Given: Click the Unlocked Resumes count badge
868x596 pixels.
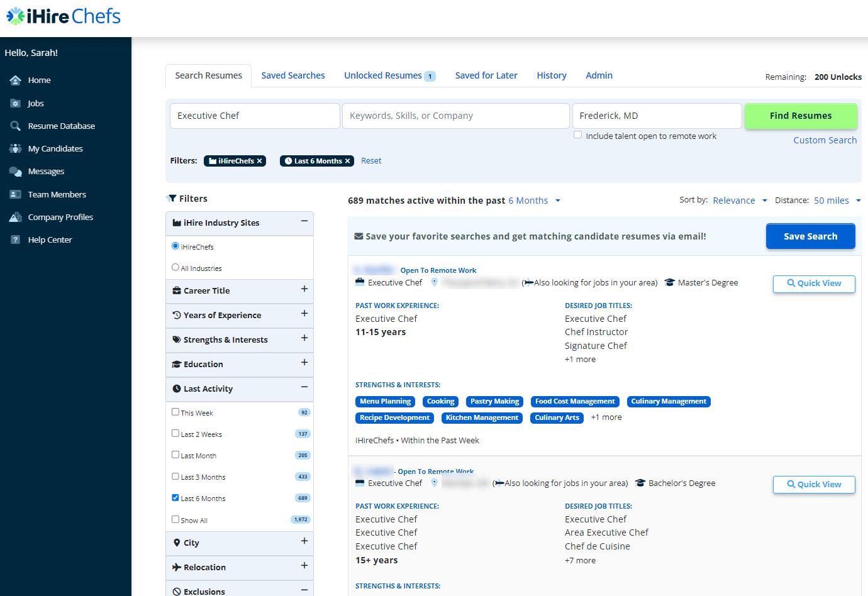Looking at the screenshot, I should 430,76.
